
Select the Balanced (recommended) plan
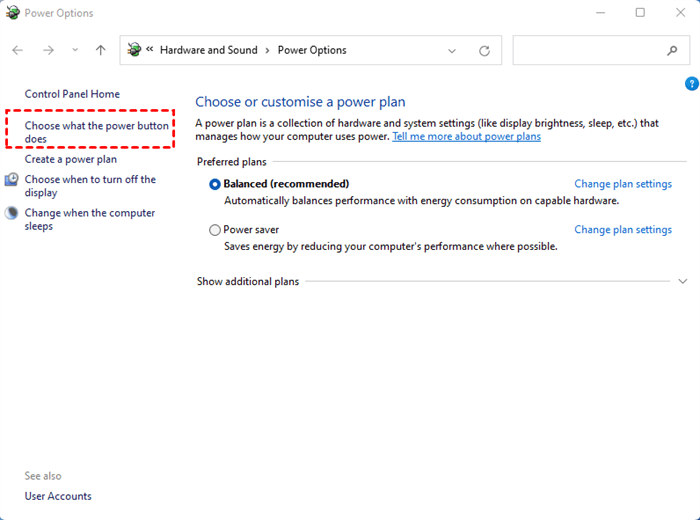click(x=215, y=184)
